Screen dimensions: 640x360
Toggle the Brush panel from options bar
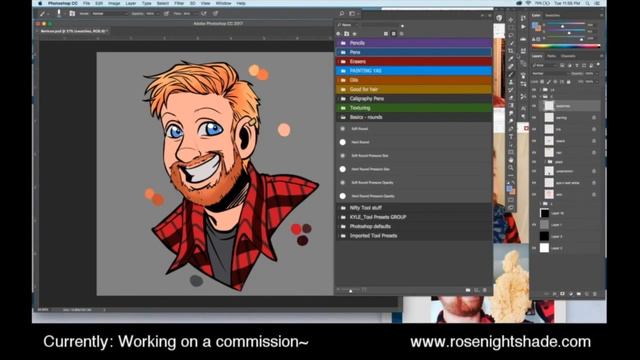click(72, 13)
